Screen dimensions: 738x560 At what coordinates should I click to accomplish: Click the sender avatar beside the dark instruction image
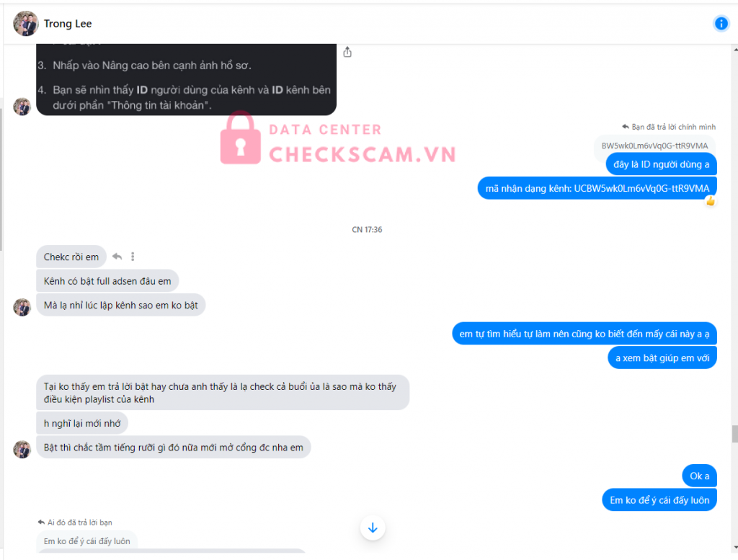pyautogui.click(x=22, y=107)
